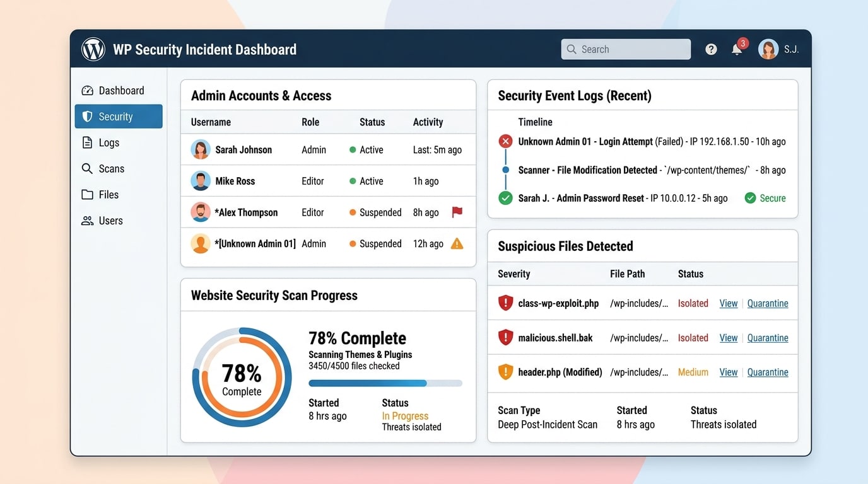Screen dimensions: 868x484
Task: Quarantine the header.php (Modified) file
Action: [768, 372]
